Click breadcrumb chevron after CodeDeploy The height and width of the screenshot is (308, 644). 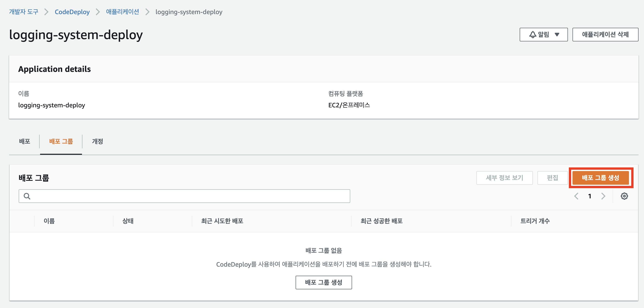coord(98,12)
